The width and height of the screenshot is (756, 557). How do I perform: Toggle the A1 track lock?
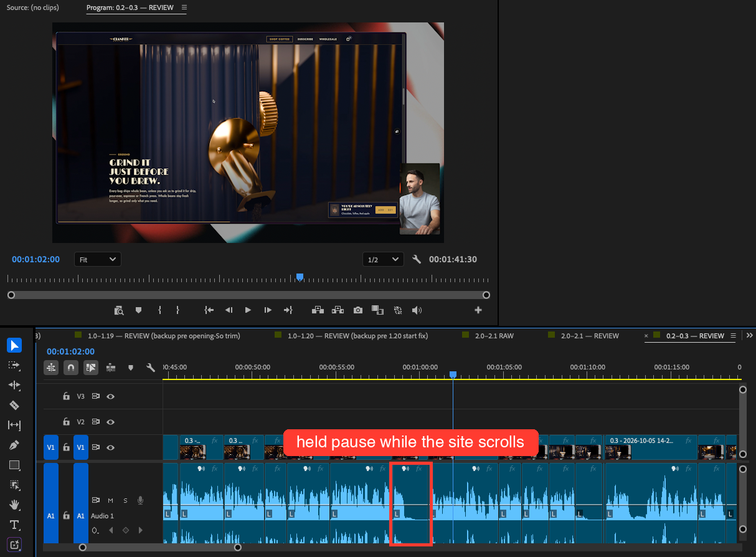click(66, 516)
